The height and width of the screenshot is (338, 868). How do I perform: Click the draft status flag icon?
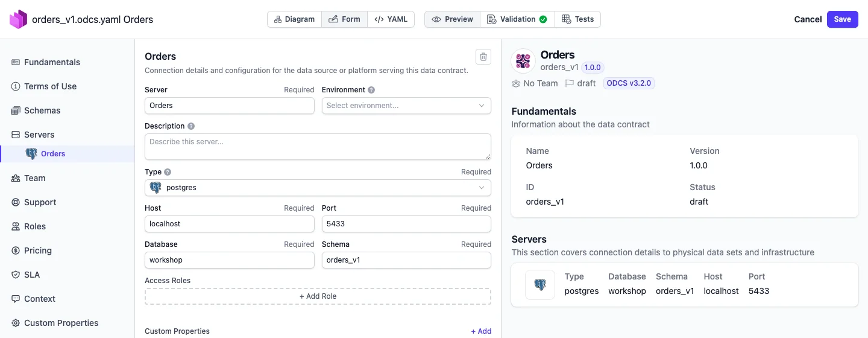click(x=569, y=83)
